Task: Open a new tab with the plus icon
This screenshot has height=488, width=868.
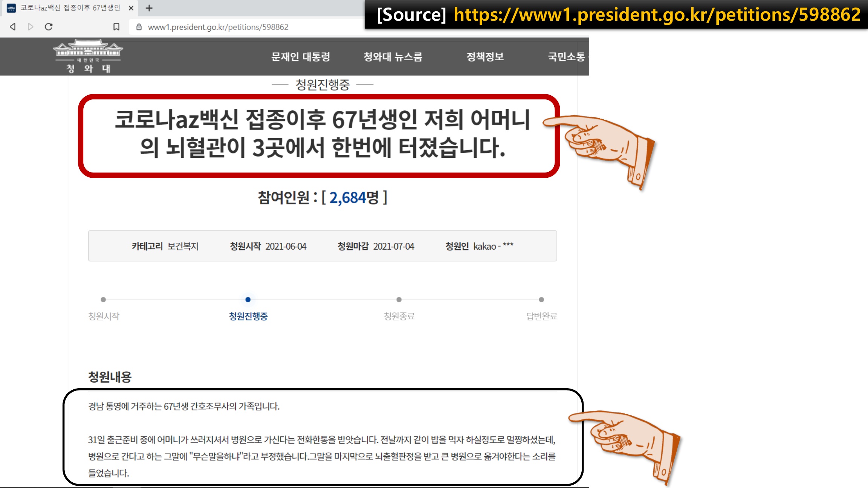Action: click(x=149, y=8)
